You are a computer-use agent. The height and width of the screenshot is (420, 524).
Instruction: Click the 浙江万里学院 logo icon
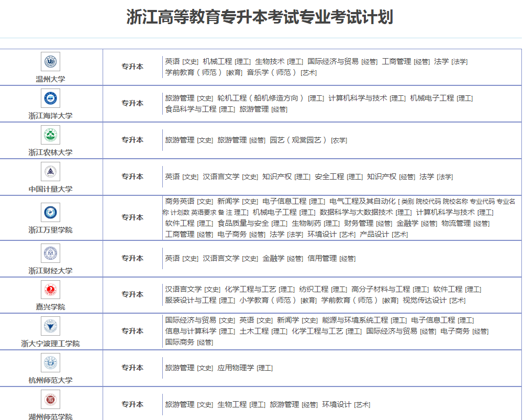click(x=51, y=212)
